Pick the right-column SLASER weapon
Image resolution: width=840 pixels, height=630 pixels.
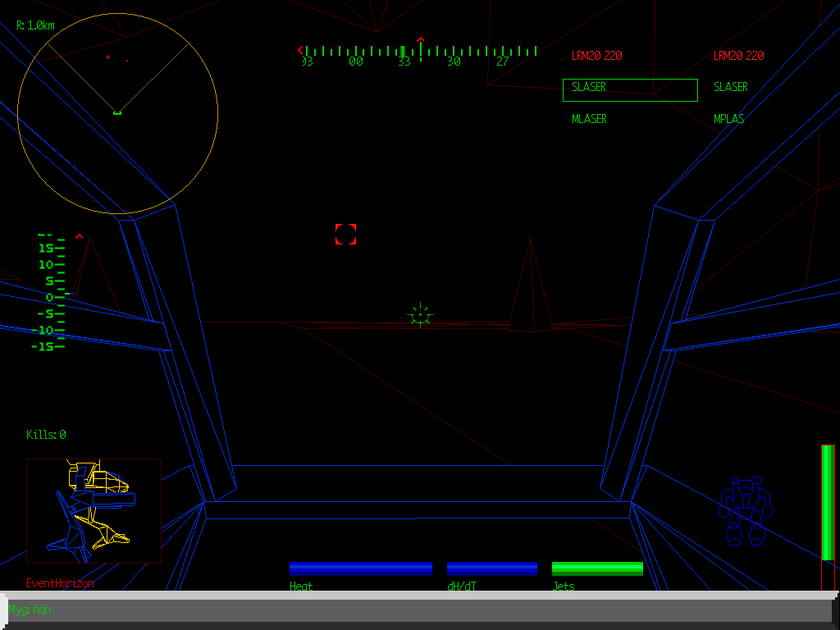pyautogui.click(x=730, y=87)
